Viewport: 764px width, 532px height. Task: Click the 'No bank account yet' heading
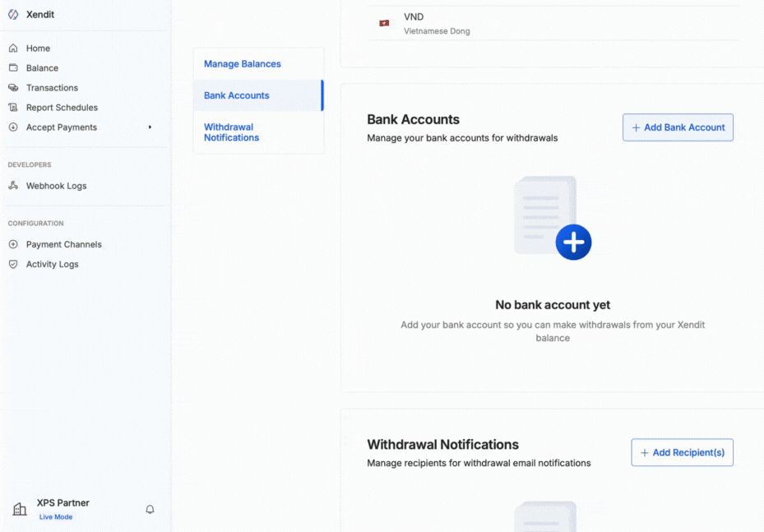pos(553,305)
